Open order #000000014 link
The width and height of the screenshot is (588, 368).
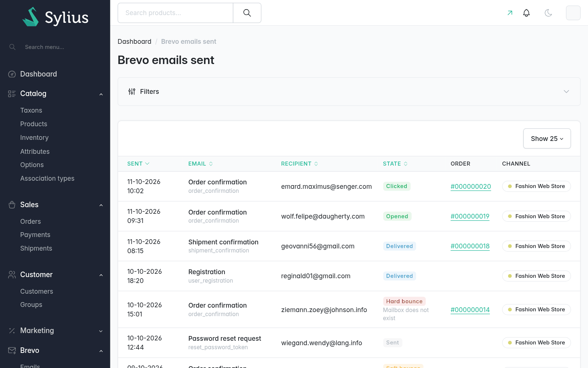[470, 310]
